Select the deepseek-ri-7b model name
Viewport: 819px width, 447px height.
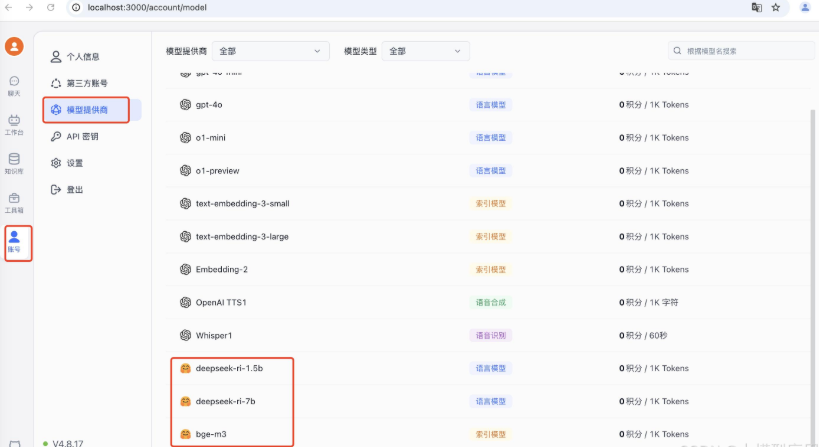point(226,401)
